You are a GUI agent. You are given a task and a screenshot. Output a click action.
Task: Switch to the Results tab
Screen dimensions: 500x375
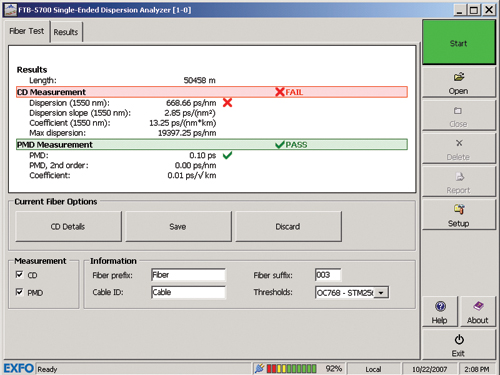pos(66,32)
